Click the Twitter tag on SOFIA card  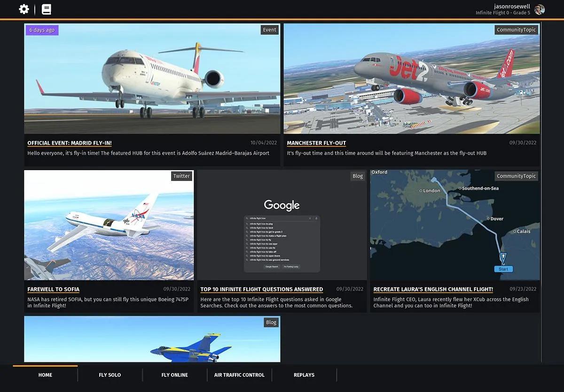click(182, 176)
